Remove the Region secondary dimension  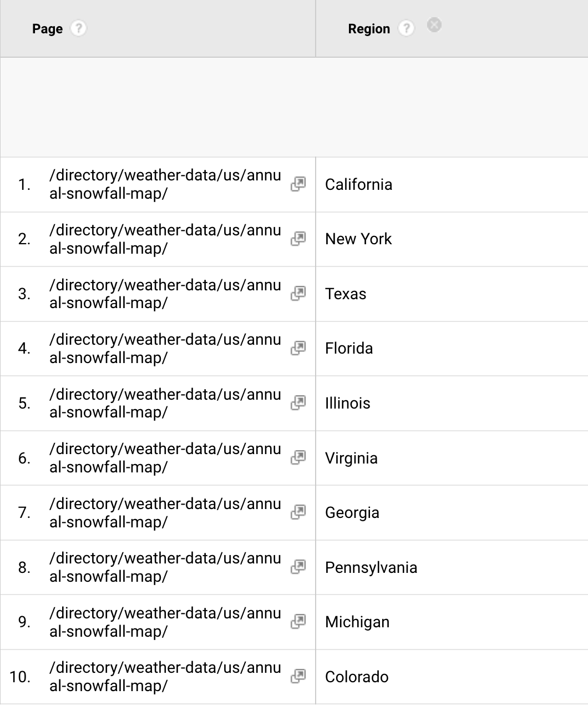434,26
